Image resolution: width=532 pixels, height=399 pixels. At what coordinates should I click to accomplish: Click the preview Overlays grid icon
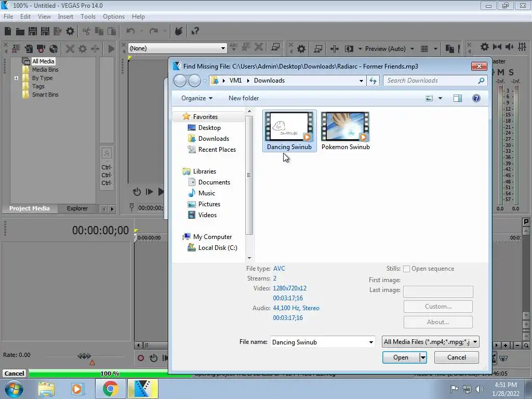(x=424, y=49)
